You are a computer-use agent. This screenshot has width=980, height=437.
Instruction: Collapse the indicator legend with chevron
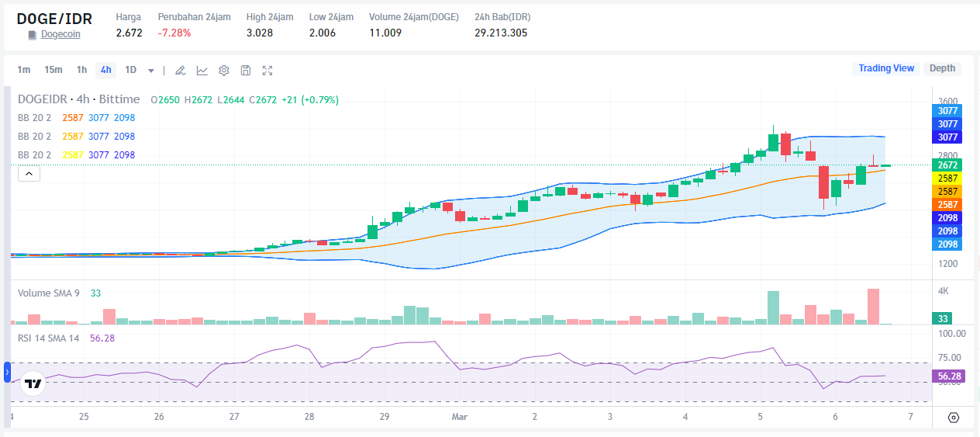click(x=29, y=174)
